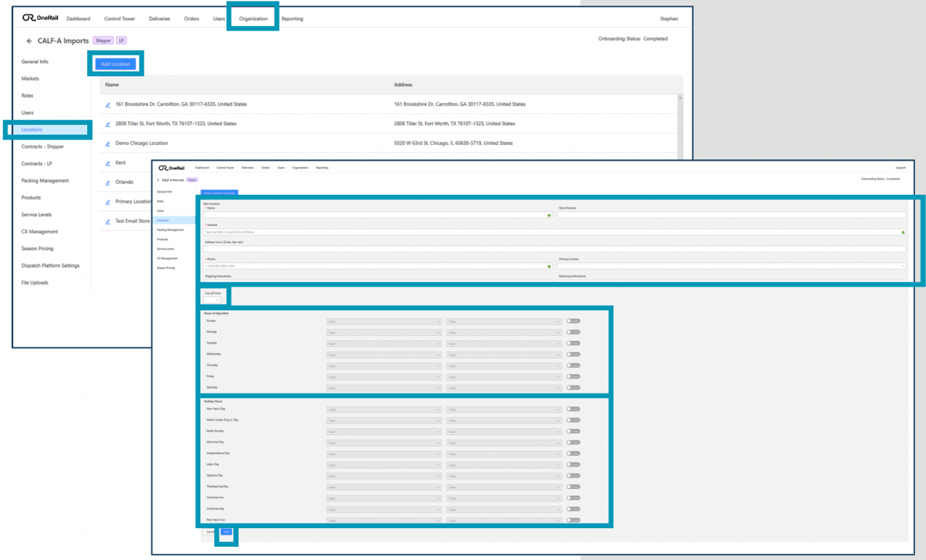Toggle Sunday closed switch

coord(573,321)
